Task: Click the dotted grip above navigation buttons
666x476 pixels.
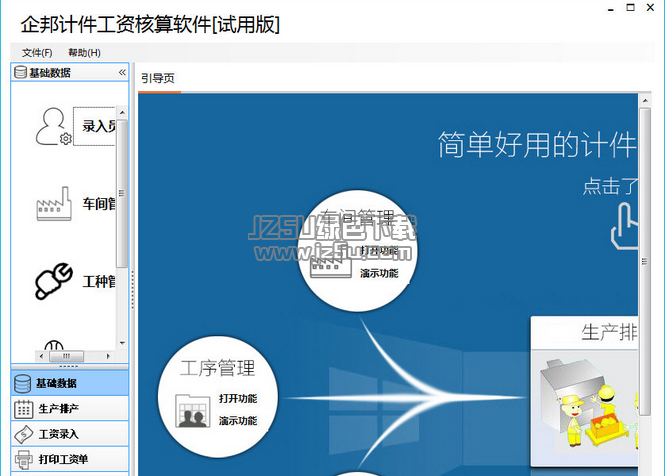Action: click(x=69, y=366)
